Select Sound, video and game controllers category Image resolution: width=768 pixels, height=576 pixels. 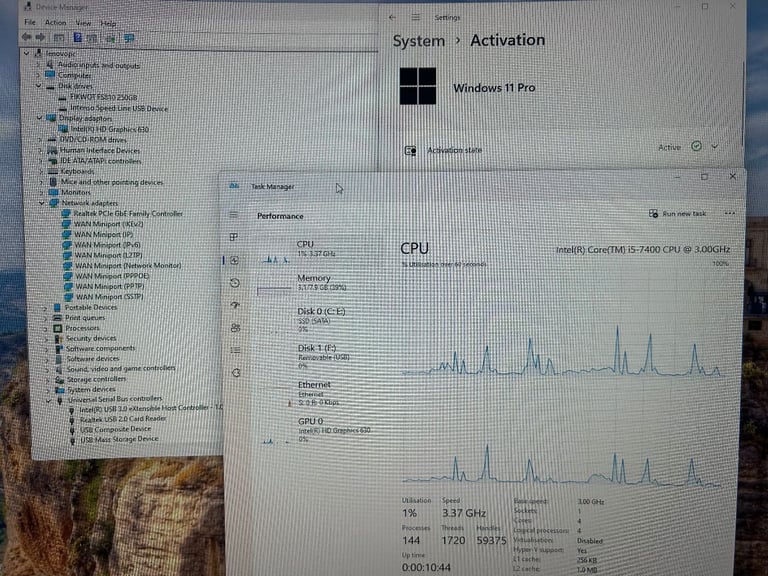pyautogui.click(x=121, y=368)
